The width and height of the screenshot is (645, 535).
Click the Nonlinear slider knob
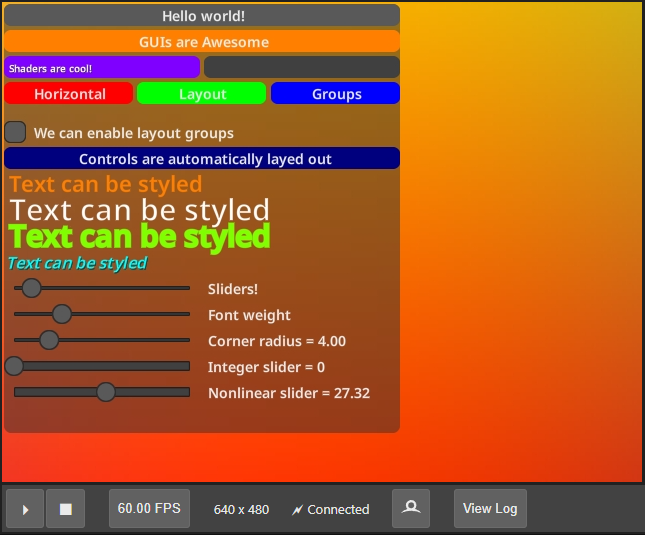tap(106, 392)
